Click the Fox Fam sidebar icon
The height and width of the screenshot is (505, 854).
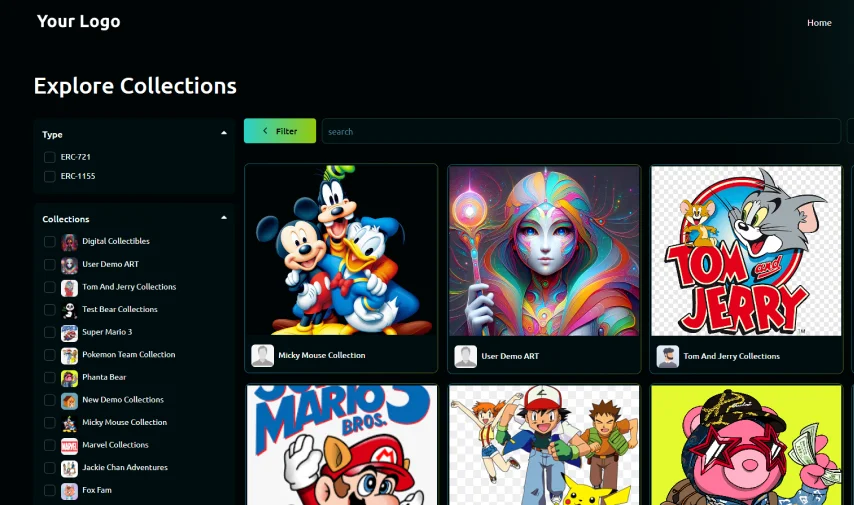pos(69,491)
